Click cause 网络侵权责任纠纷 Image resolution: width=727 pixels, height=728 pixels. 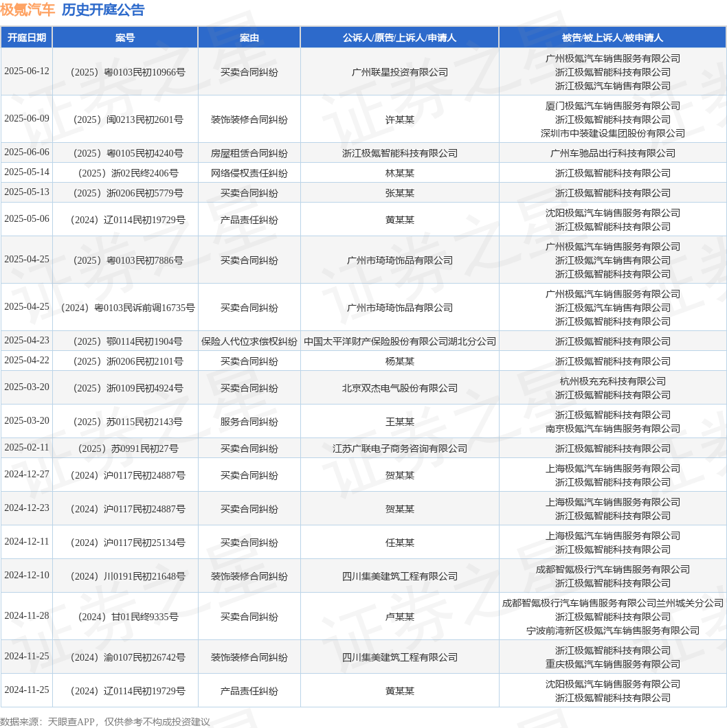(249, 173)
